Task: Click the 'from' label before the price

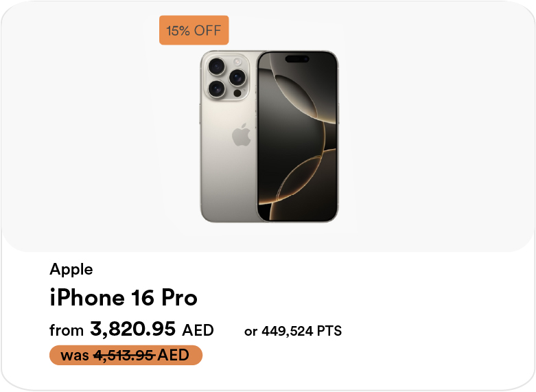Action: point(67,331)
